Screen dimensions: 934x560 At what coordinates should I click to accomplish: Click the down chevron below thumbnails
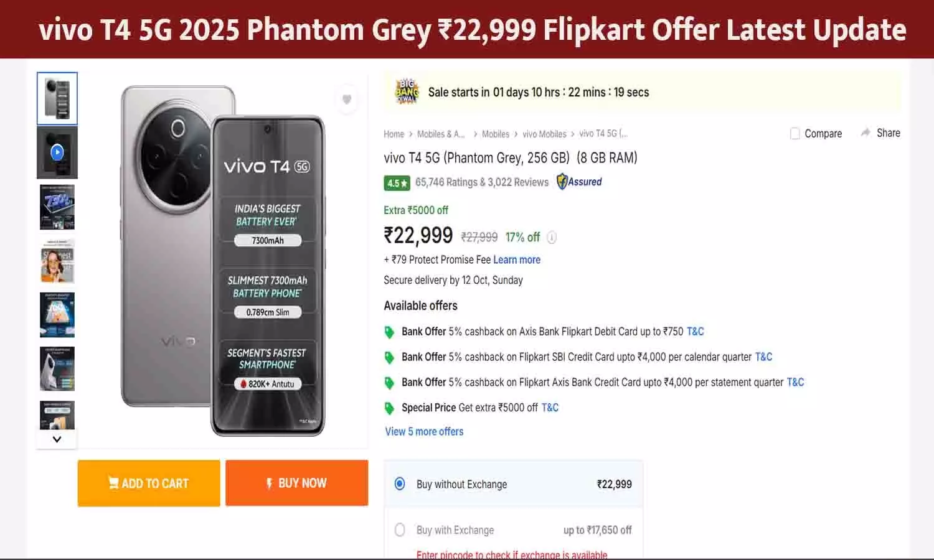(57, 439)
